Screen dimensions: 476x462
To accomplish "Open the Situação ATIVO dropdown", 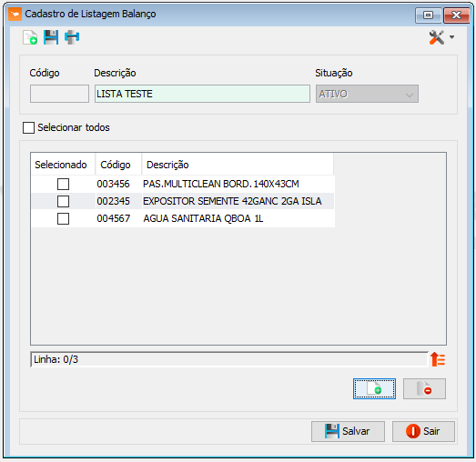I will 367,94.
